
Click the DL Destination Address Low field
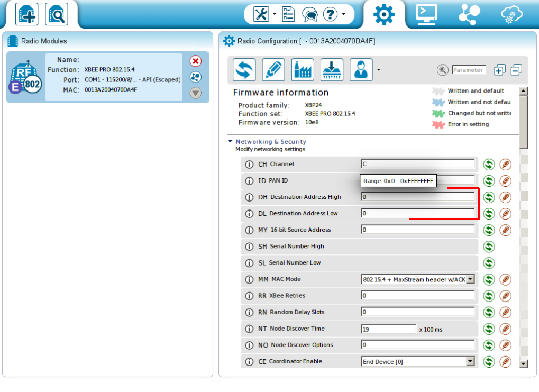coord(418,213)
